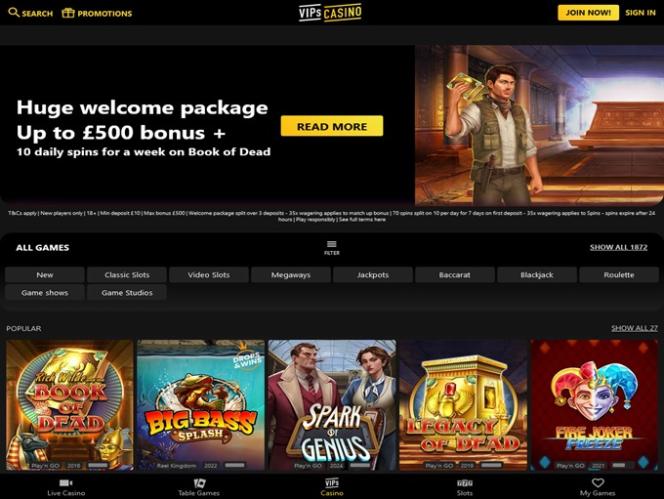Viewport: 664px width, 499px height.
Task: Open the Filter hamburger icon
Action: (x=332, y=244)
